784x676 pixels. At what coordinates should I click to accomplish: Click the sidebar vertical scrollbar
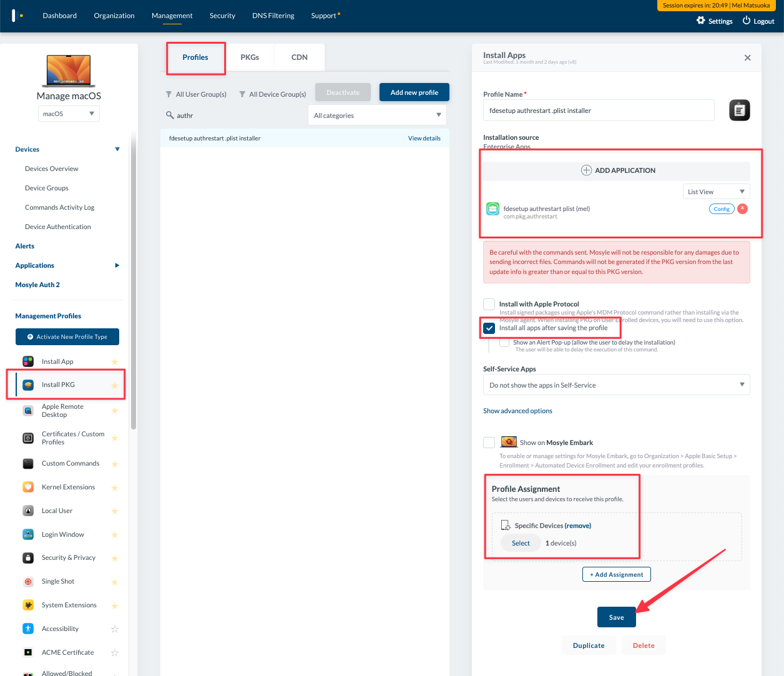coord(134,281)
